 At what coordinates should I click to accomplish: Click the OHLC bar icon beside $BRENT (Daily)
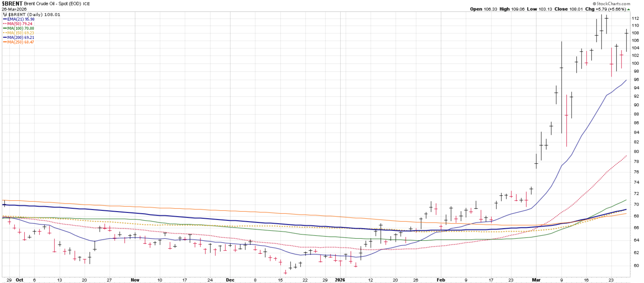point(5,15)
